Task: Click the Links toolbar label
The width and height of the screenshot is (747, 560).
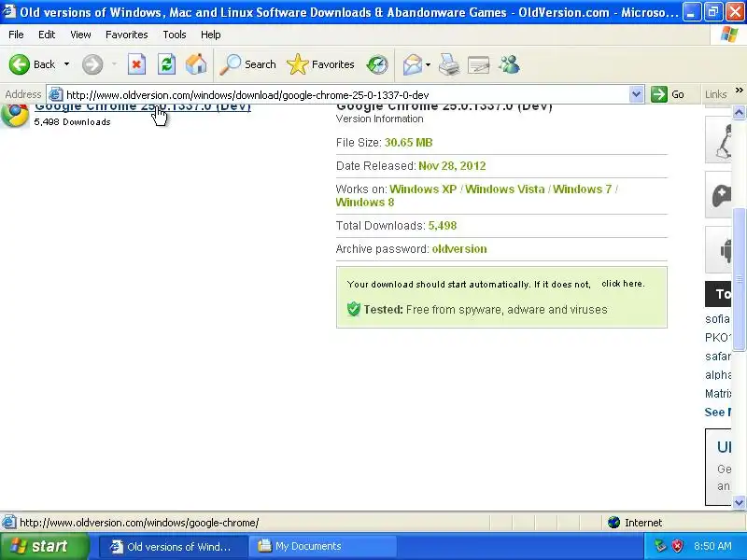Action: (715, 94)
